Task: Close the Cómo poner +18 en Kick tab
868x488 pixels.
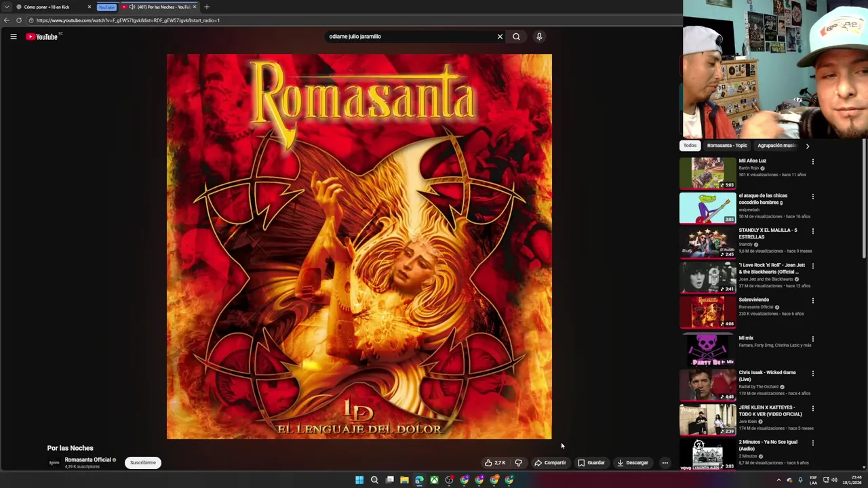Action: point(89,7)
